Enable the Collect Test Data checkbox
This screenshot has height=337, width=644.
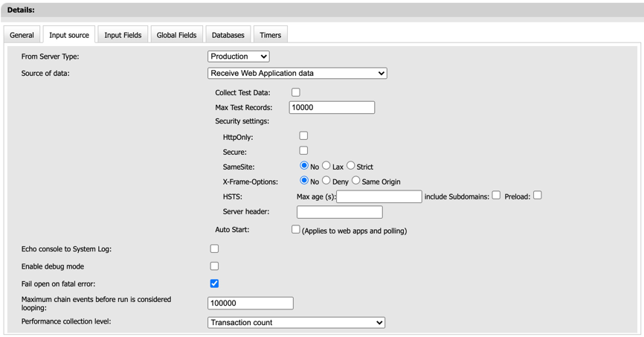296,92
